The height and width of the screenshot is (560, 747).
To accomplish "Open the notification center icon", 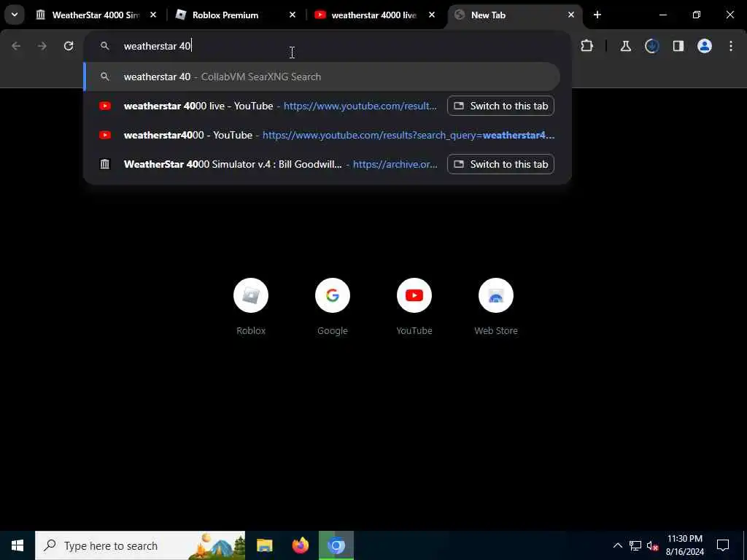I will (x=723, y=545).
